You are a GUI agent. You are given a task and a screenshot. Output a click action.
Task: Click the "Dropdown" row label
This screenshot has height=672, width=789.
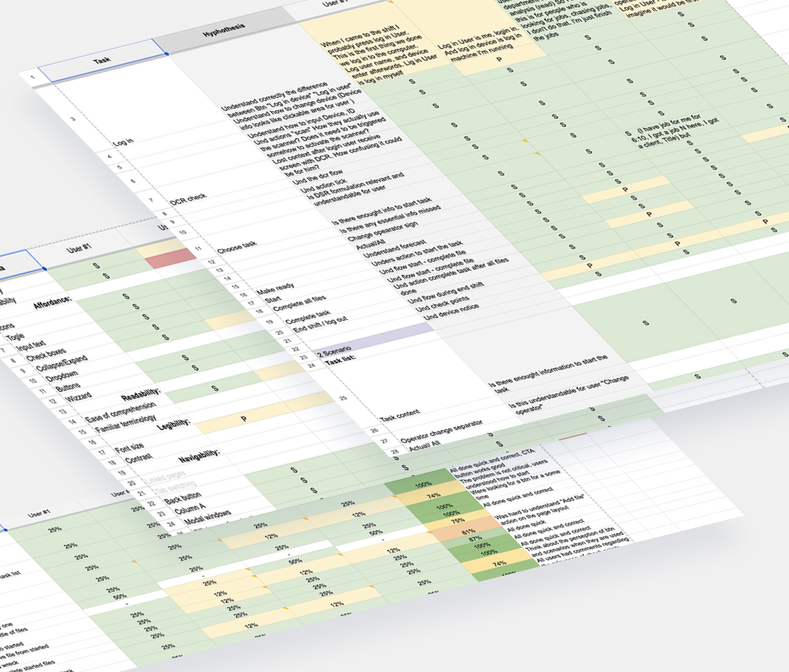pyautogui.click(x=62, y=376)
